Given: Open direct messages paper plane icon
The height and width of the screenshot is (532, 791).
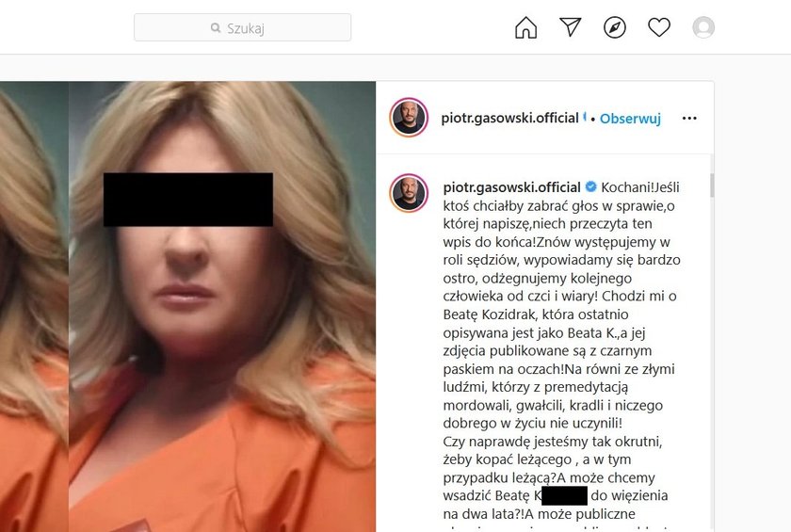Looking at the screenshot, I should [x=570, y=27].
